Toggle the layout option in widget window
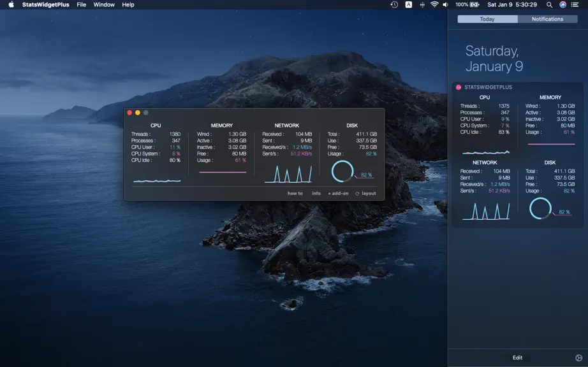 point(365,193)
